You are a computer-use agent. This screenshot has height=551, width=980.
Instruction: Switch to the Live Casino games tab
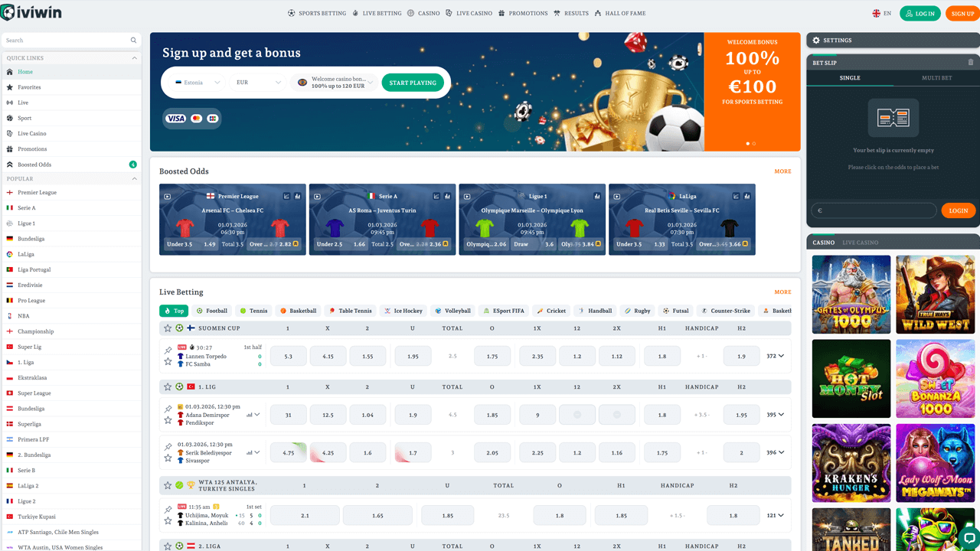click(x=861, y=243)
